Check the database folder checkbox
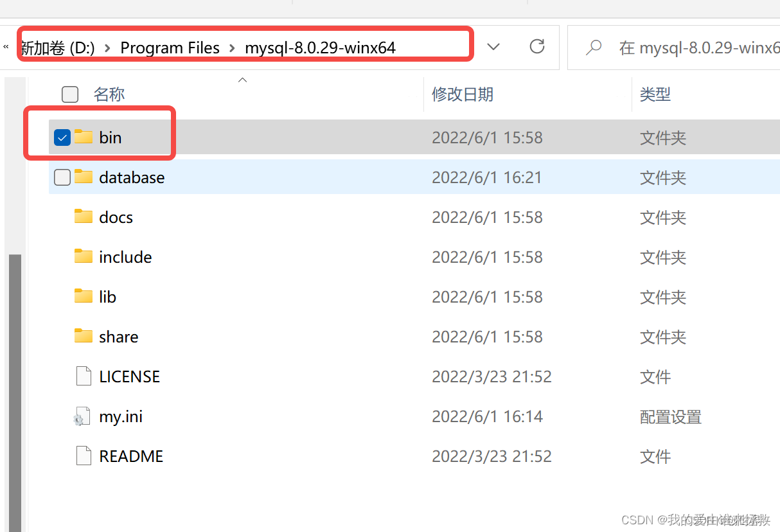Screen dimensions: 780x532 point(62,177)
